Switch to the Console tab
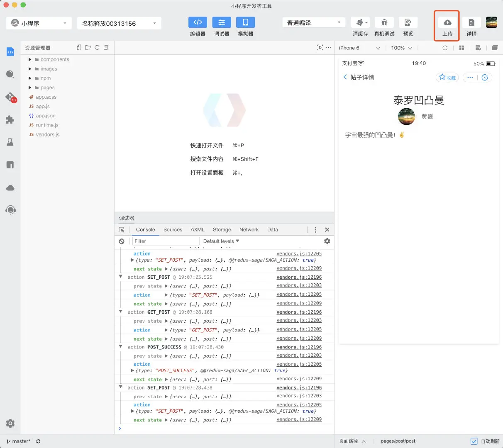The height and width of the screenshot is (448, 503). click(145, 229)
